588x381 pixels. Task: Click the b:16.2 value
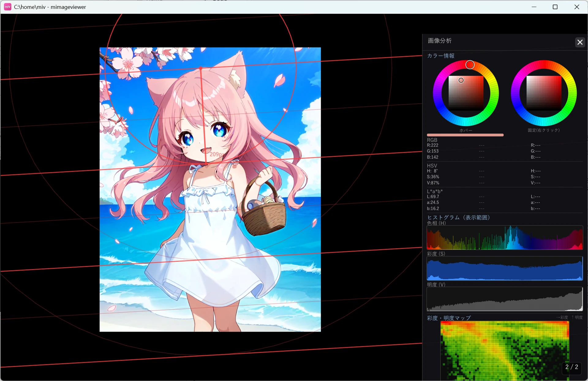click(x=433, y=209)
